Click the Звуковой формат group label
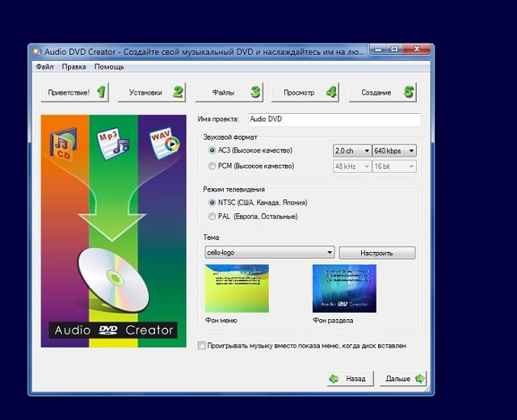 (229, 137)
